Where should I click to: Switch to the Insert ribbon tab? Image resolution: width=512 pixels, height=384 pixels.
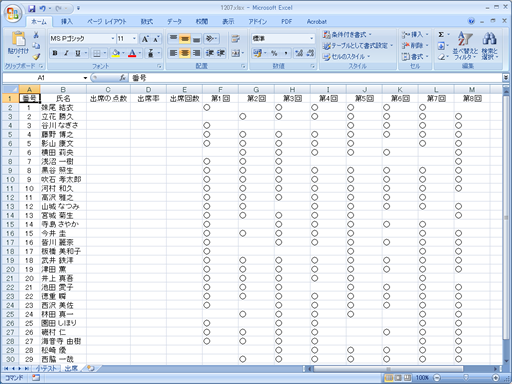(x=67, y=22)
